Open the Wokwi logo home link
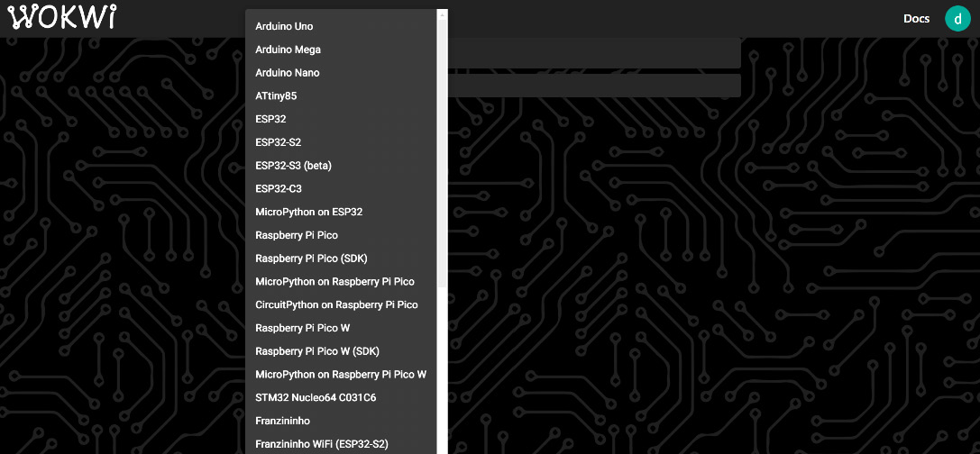The height and width of the screenshot is (454, 980). click(x=63, y=17)
